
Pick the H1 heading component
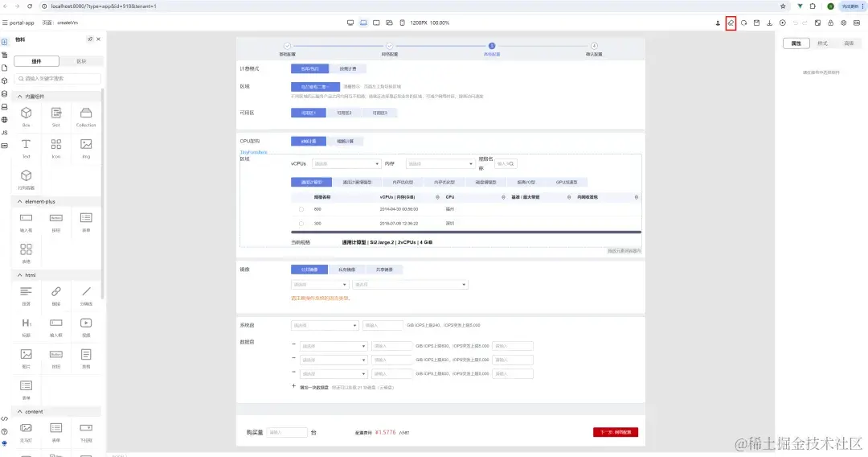coord(26,327)
